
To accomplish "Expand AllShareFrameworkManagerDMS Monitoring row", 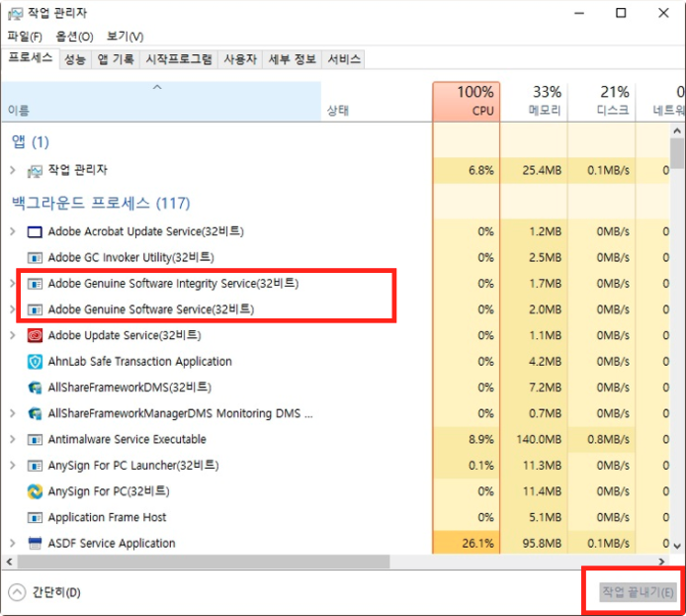I will [x=13, y=413].
